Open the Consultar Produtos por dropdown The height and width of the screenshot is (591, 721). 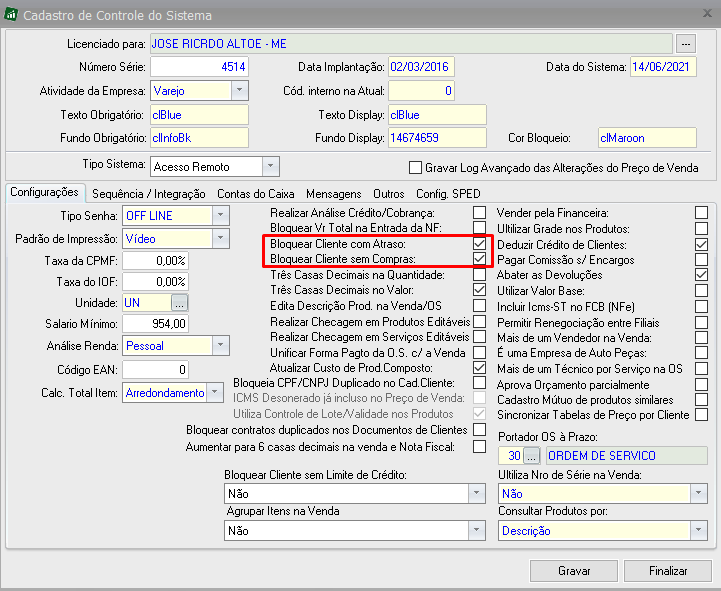click(698, 530)
